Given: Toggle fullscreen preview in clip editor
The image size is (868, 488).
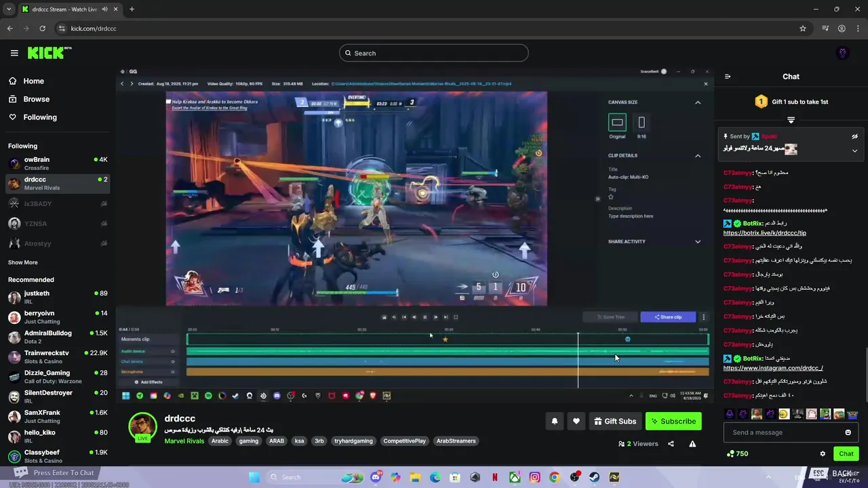Looking at the screenshot, I should [456, 317].
